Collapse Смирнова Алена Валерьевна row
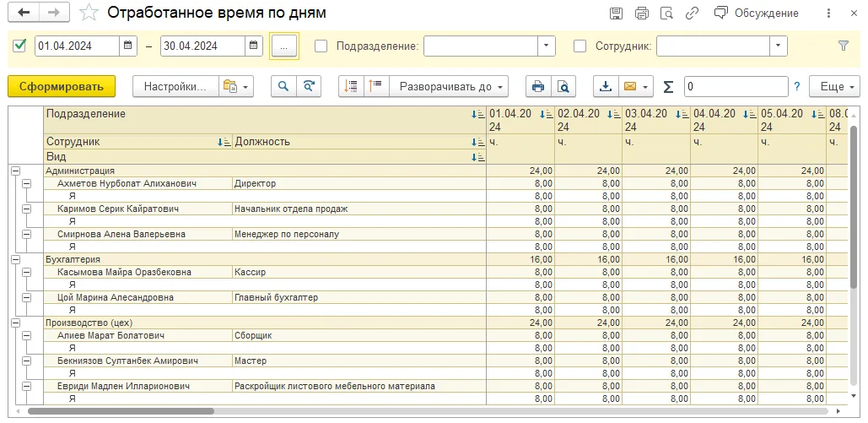This screenshot has width=868, height=423. tap(27, 234)
